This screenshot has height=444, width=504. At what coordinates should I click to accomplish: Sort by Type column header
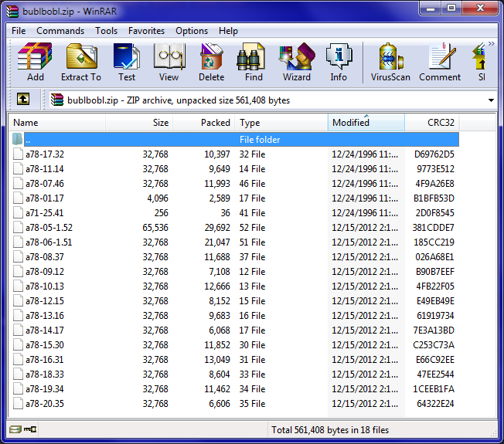(281, 122)
